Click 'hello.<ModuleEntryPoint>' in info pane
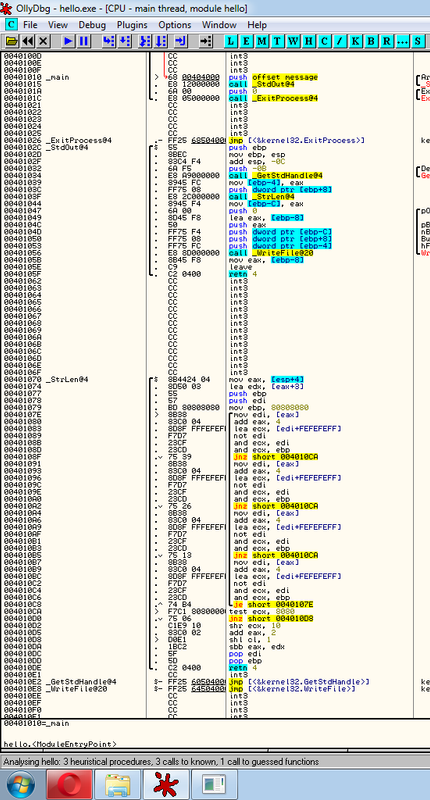430x800 pixels. pos(60,744)
